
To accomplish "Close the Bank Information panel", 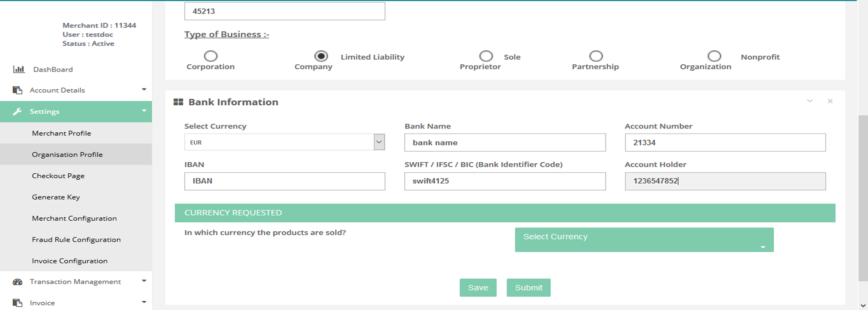I will [x=830, y=101].
